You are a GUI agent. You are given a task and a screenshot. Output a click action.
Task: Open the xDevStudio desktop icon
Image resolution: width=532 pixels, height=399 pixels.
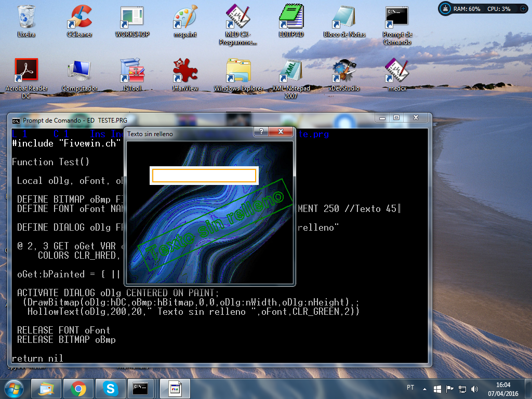click(344, 71)
